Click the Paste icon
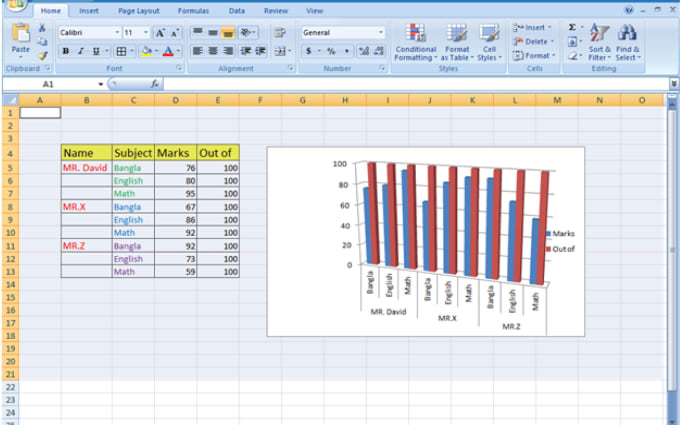 click(x=20, y=34)
